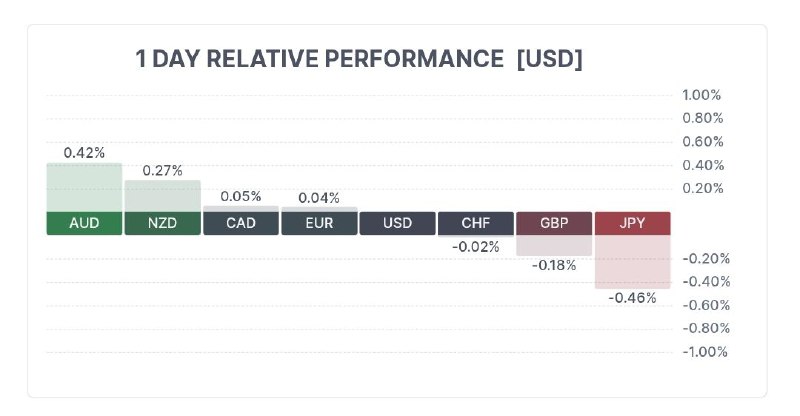Screen dimensions: 800x416
Task: Click the chart title text
Action: click(x=359, y=59)
